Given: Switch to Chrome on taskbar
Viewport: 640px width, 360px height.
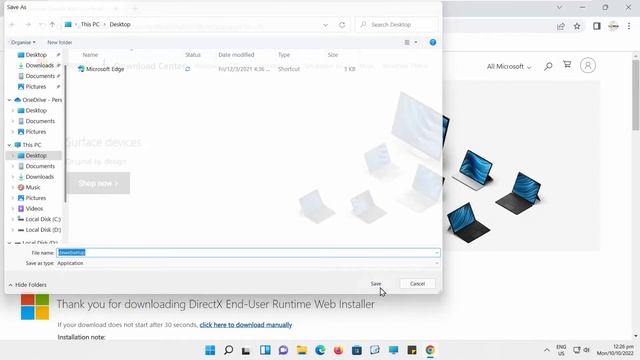Looking at the screenshot, I should pos(430,350).
